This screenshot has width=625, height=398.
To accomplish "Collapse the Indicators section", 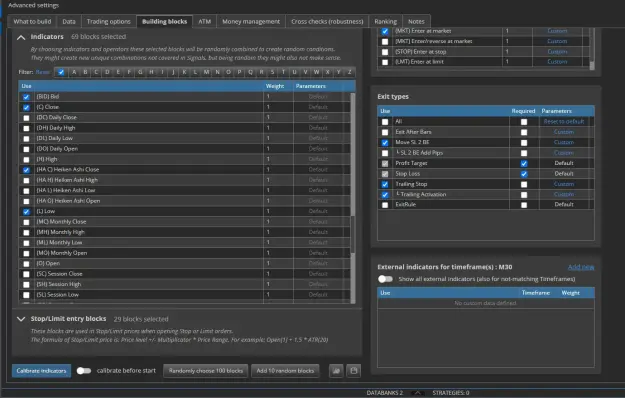I will [21, 37].
